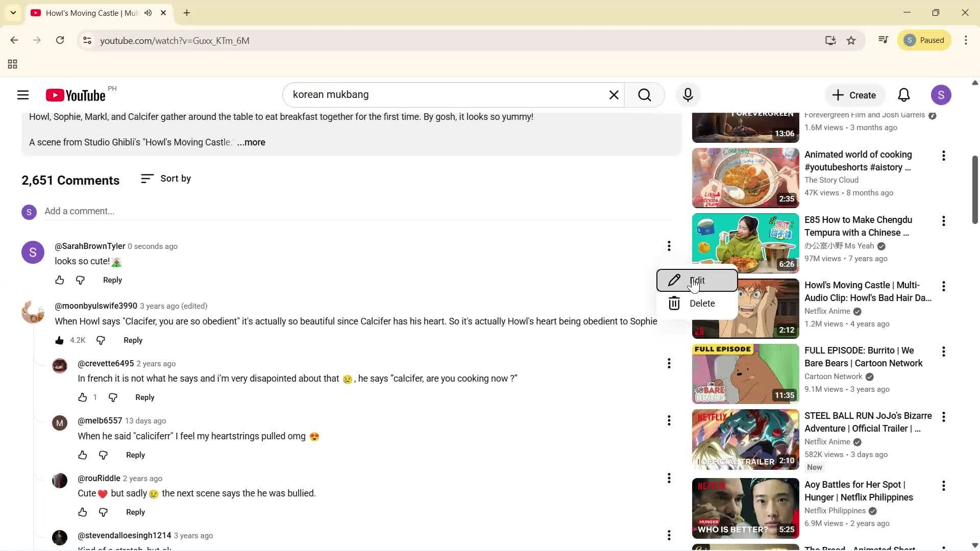Expand the video description with more
The width and height of the screenshot is (980, 551).
251,142
